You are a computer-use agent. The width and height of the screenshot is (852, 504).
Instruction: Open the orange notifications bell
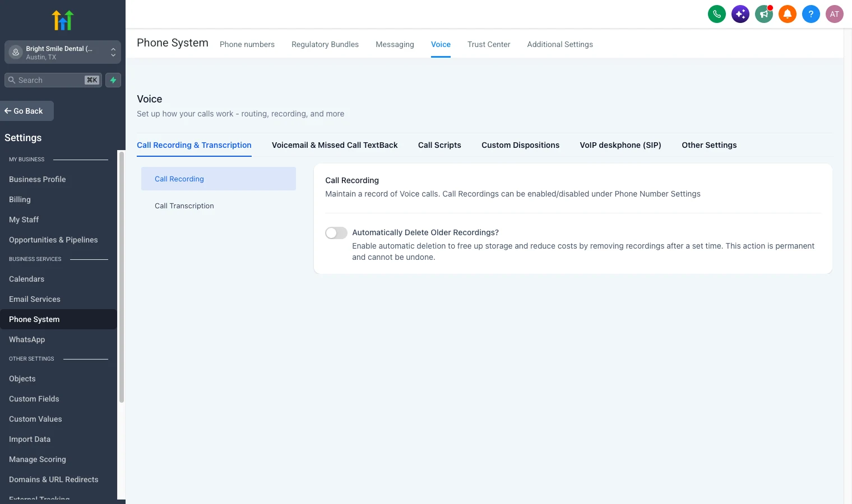point(788,14)
